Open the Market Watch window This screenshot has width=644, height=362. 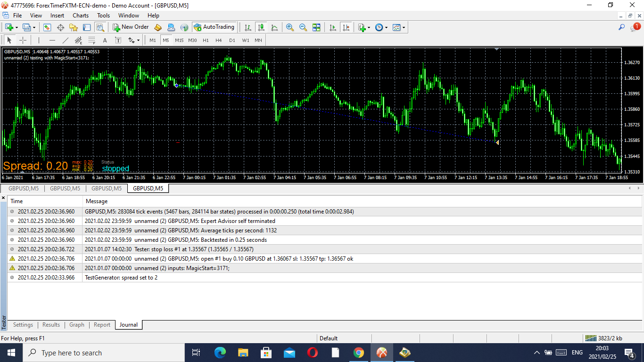pyautogui.click(x=47, y=27)
